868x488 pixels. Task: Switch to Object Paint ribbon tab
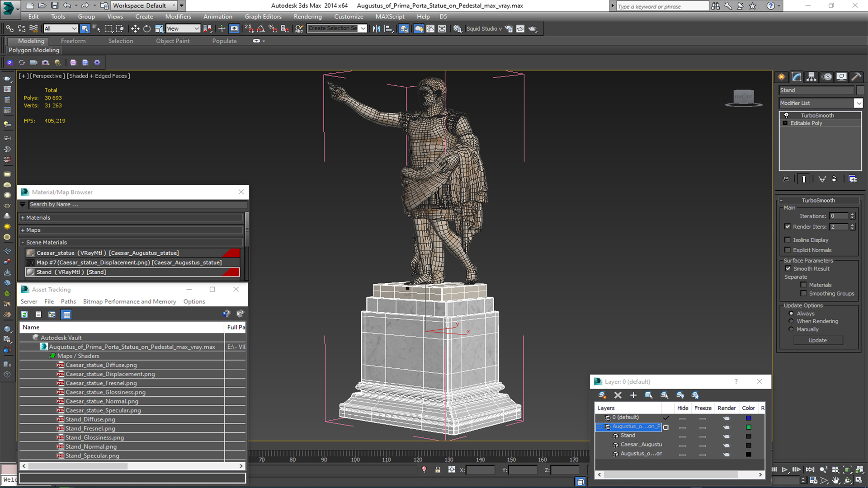point(173,41)
